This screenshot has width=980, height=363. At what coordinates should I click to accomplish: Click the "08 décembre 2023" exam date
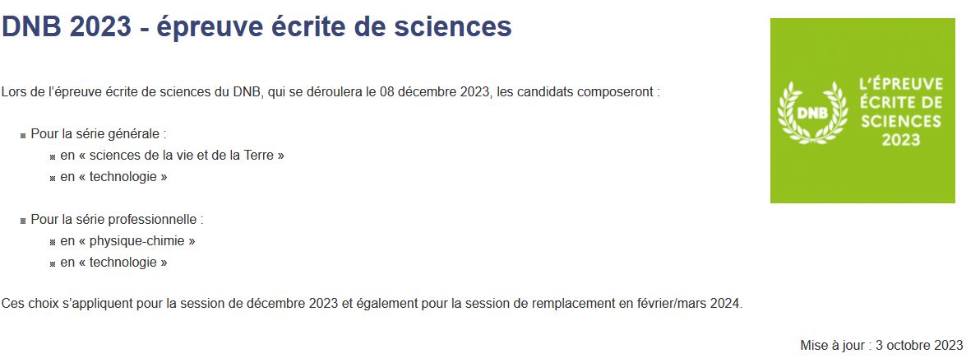(x=435, y=91)
